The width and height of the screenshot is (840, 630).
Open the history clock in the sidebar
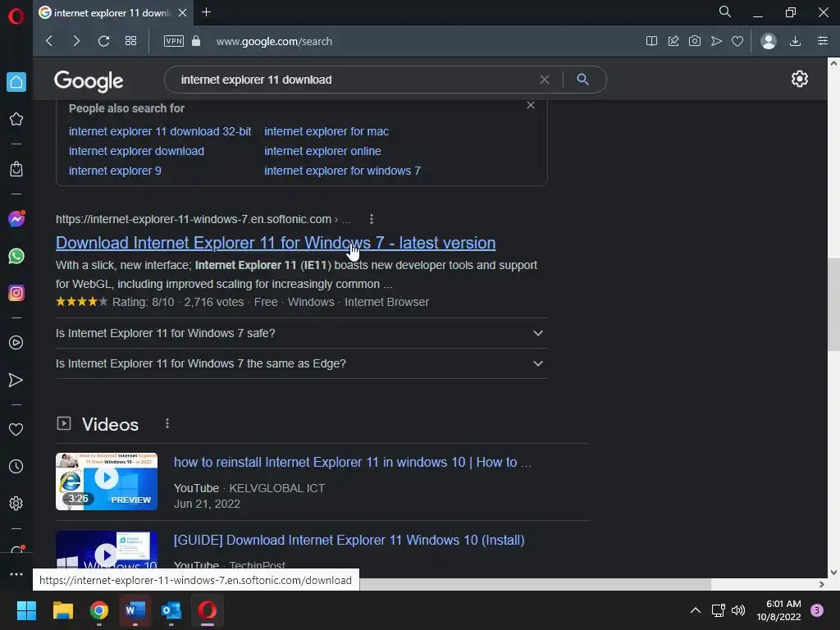16,467
